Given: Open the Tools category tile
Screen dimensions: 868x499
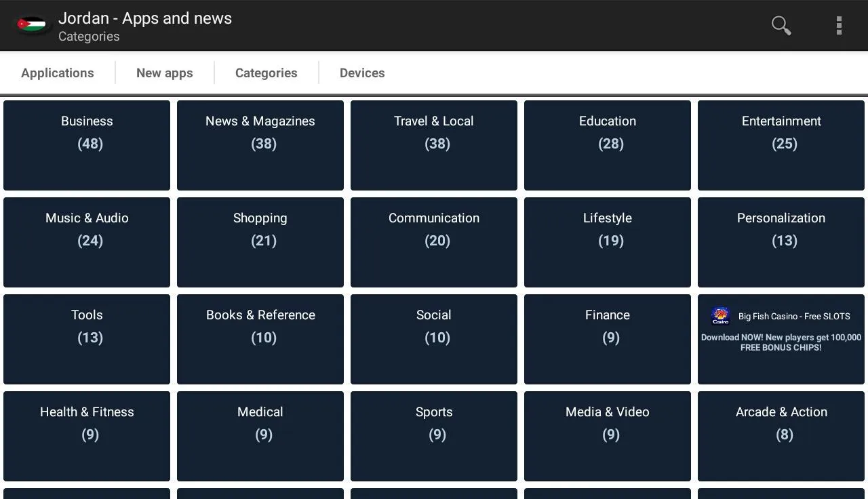Looking at the screenshot, I should click(87, 339).
